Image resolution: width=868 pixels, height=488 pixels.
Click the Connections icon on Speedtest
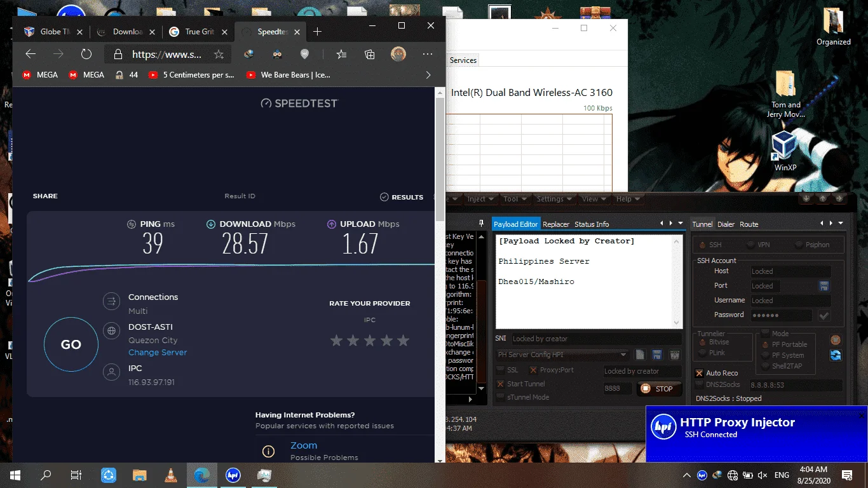click(112, 301)
